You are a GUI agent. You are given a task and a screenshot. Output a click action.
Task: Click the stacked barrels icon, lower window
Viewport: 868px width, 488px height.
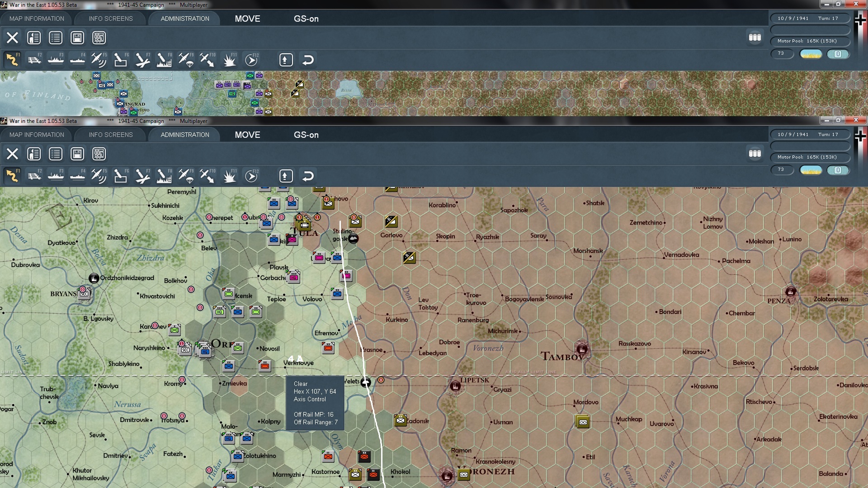pos(755,154)
